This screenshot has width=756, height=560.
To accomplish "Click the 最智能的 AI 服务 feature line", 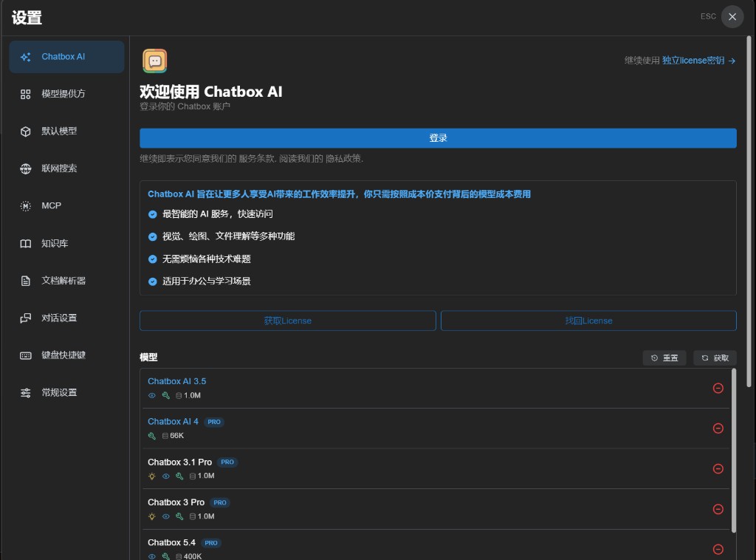I will click(x=218, y=214).
